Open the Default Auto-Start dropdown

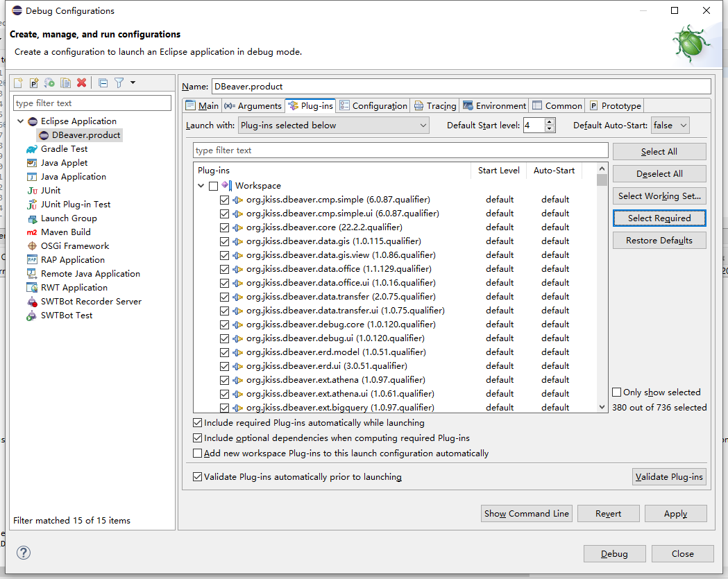670,126
